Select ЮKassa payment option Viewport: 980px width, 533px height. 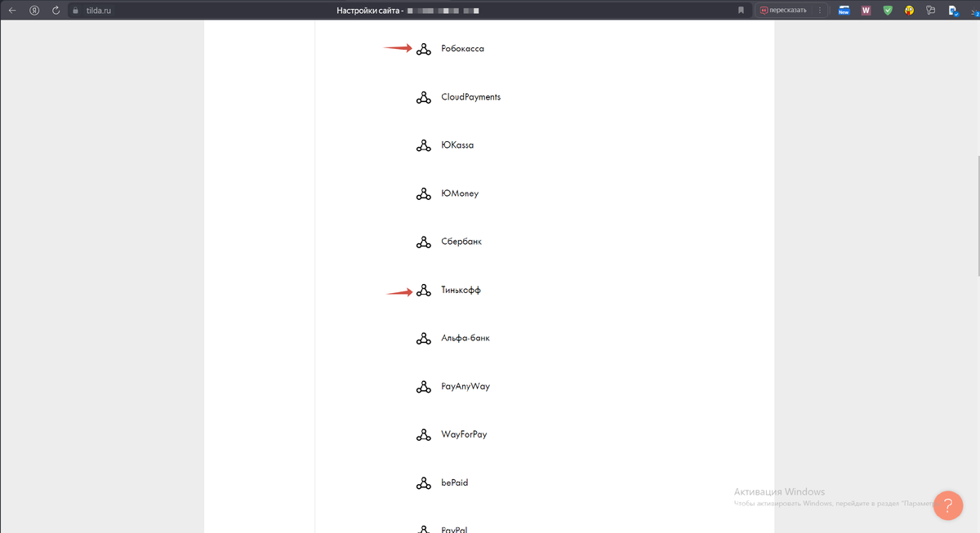(x=457, y=145)
